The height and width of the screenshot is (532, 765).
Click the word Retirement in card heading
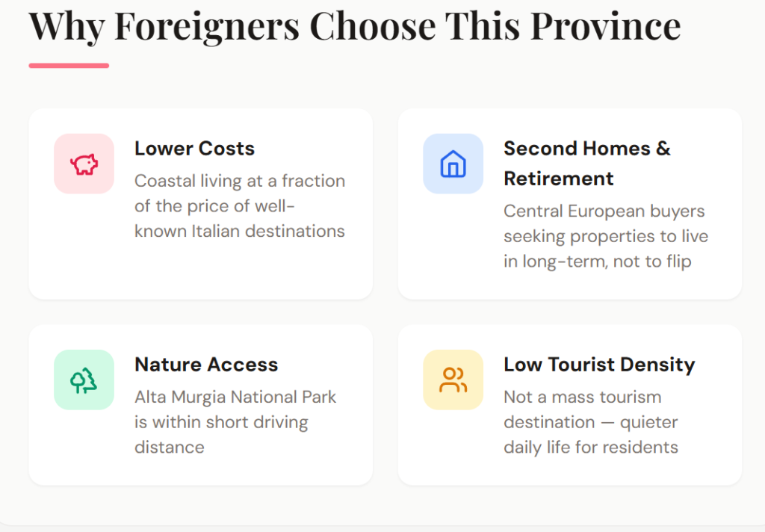(559, 179)
